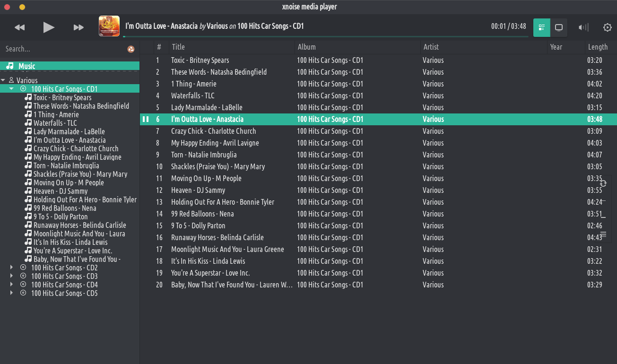Image resolution: width=617 pixels, height=364 pixels.
Task: Skip to the next track
Action: pos(78,27)
